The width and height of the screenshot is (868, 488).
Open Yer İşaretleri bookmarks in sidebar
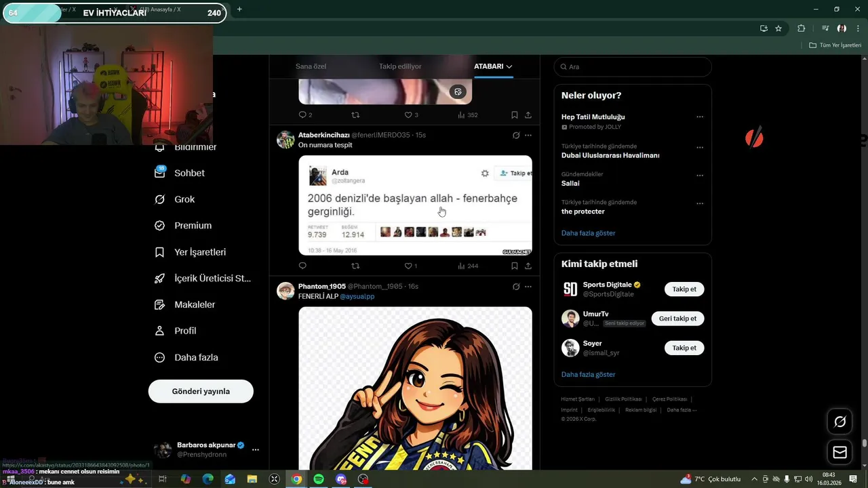click(191, 252)
